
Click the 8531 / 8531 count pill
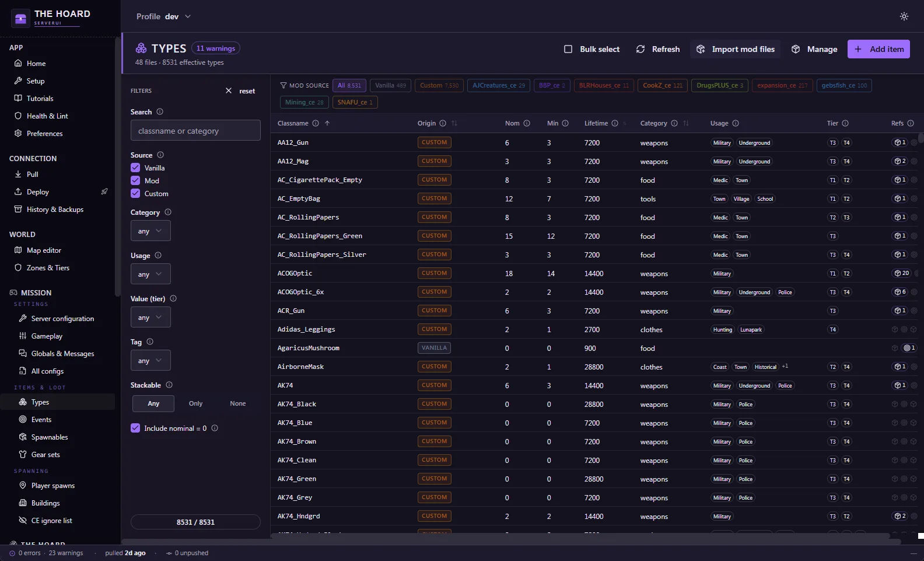coord(195,522)
